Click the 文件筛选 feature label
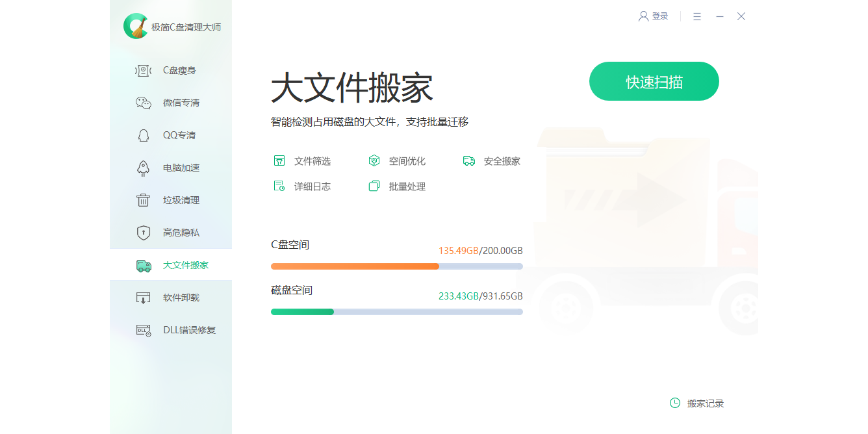 pyautogui.click(x=313, y=161)
